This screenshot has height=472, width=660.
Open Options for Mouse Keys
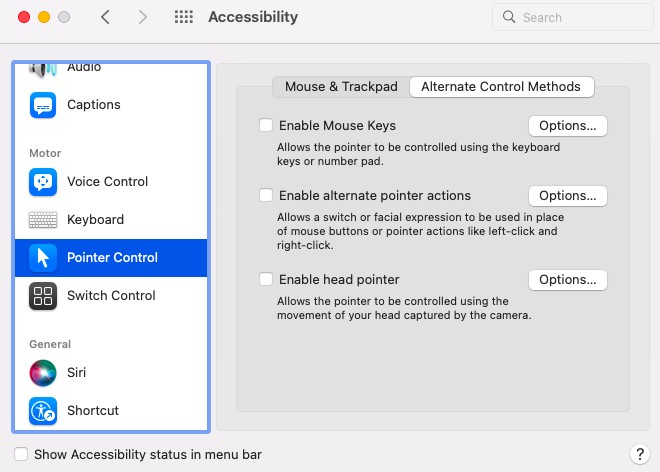tap(567, 126)
